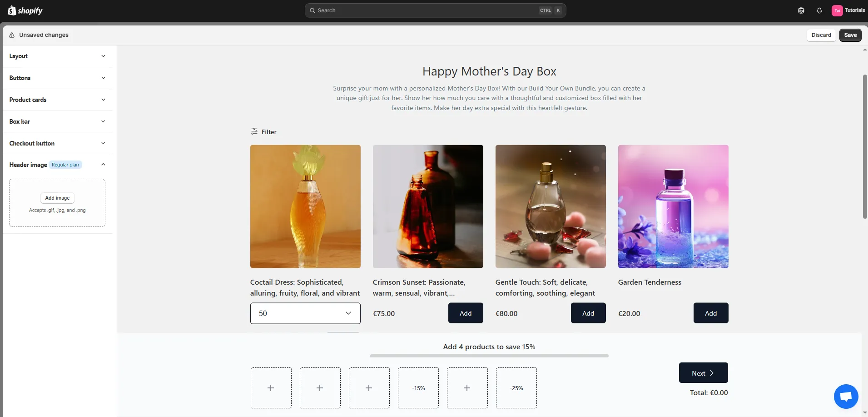Click the Filter sliders icon
This screenshot has width=868, height=417.
tap(254, 131)
